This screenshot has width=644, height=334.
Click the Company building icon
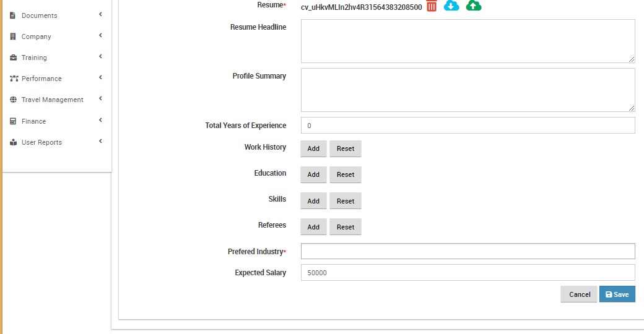tap(13, 36)
